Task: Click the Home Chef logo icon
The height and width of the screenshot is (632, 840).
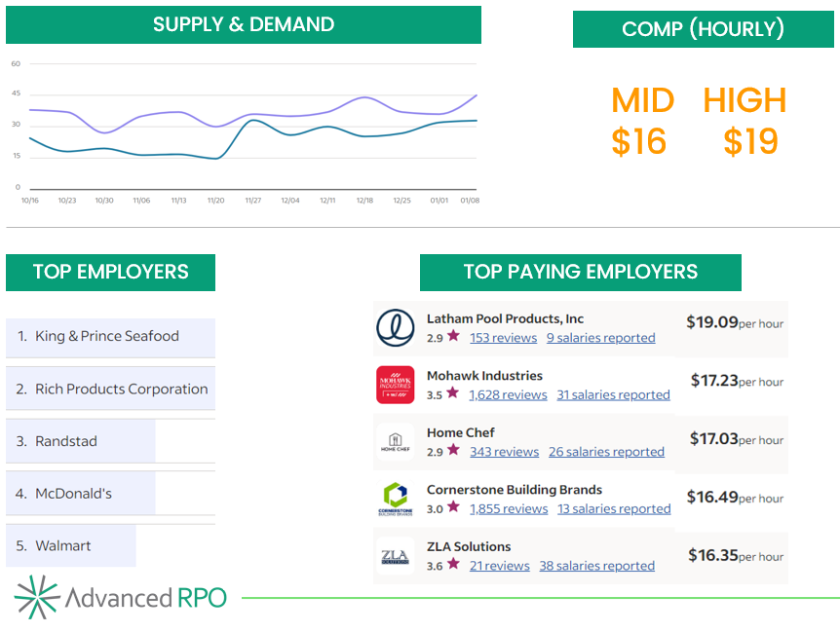Action: coord(395,442)
